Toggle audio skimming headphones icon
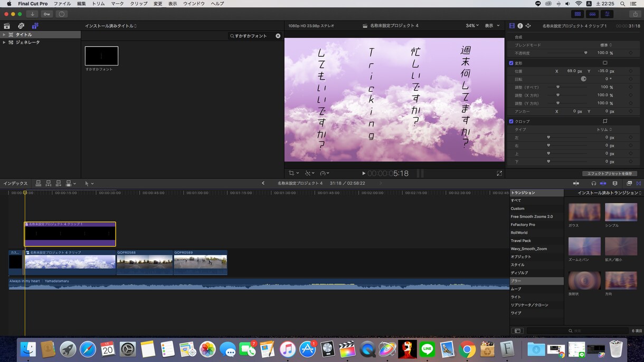Screen dimensions: 644x362 tap(594, 183)
